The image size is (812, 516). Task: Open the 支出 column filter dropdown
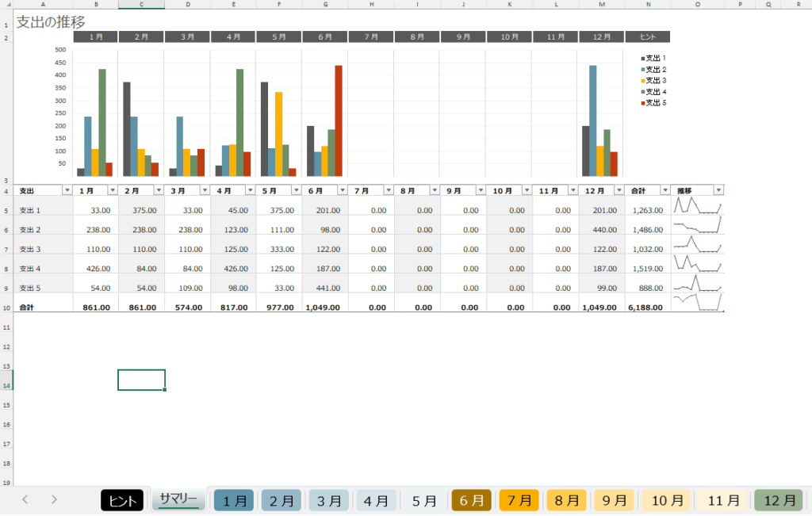tap(67, 190)
